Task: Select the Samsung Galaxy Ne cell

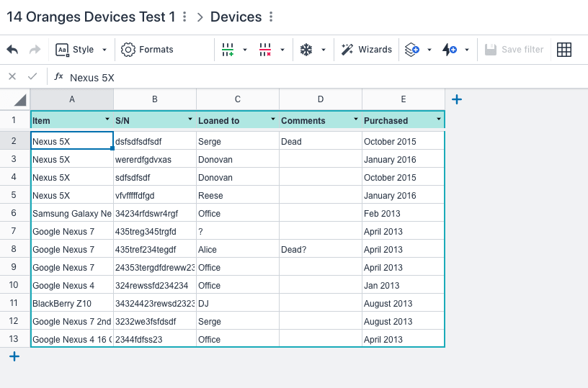Action: (x=72, y=213)
